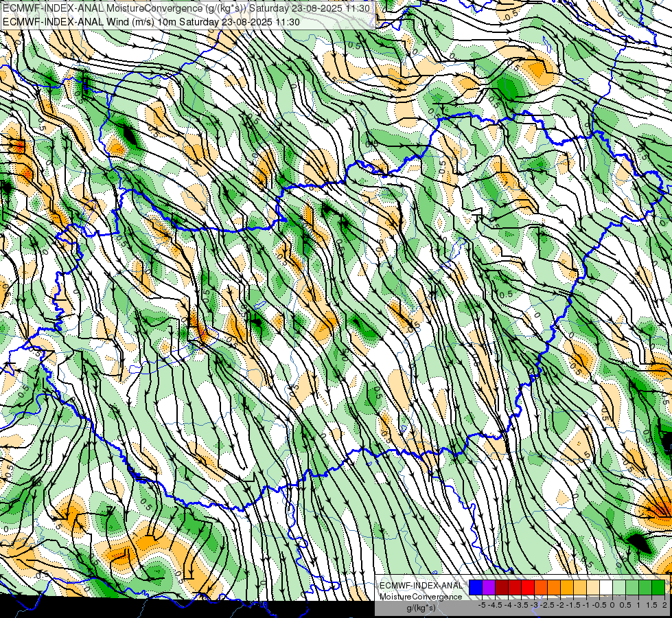Select the legend swatch between -3.5 and -3
Image resolution: width=672 pixels, height=618 pixels.
[528, 587]
